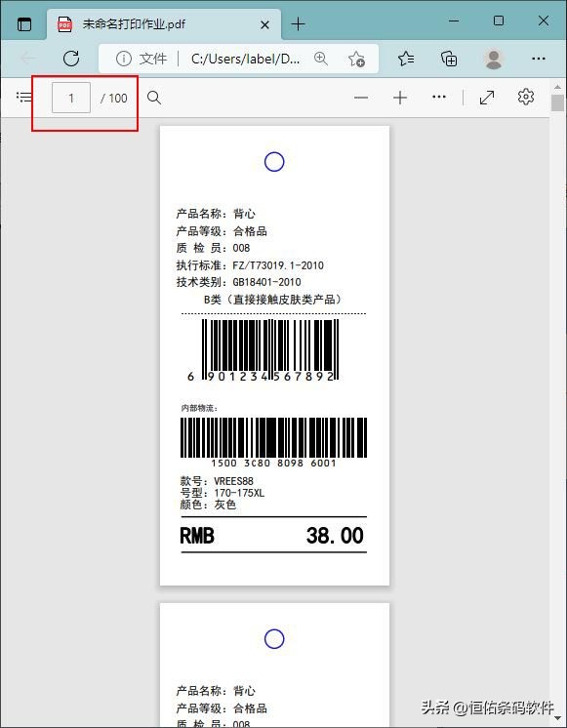Open the Favorites list
Image resolution: width=567 pixels, height=728 pixels.
point(406,59)
